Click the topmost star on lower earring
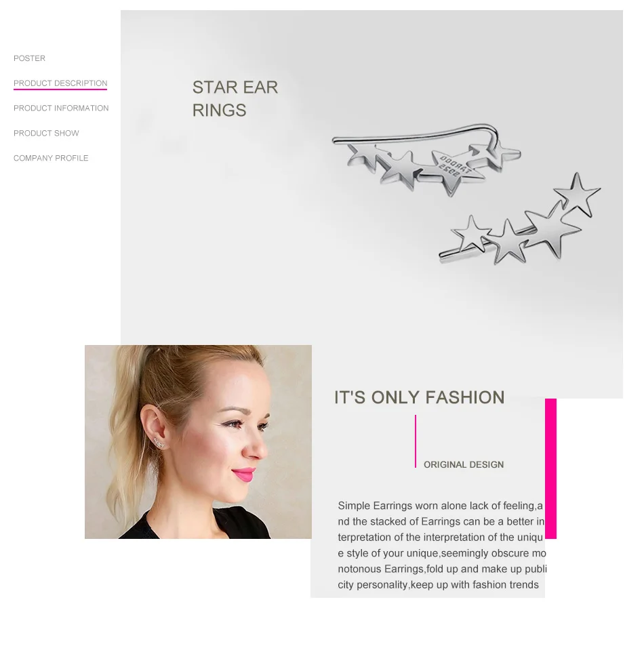Viewport: 644px width, 646px height. pos(576,195)
